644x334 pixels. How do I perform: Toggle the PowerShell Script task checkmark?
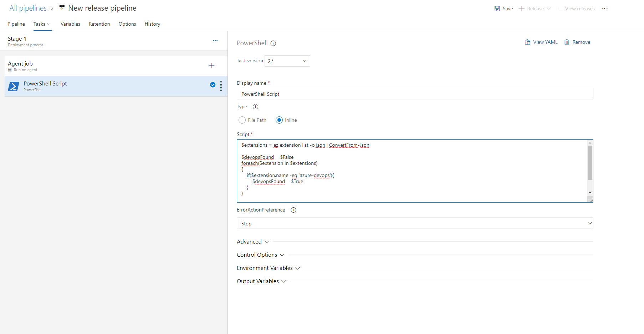pos(213,85)
